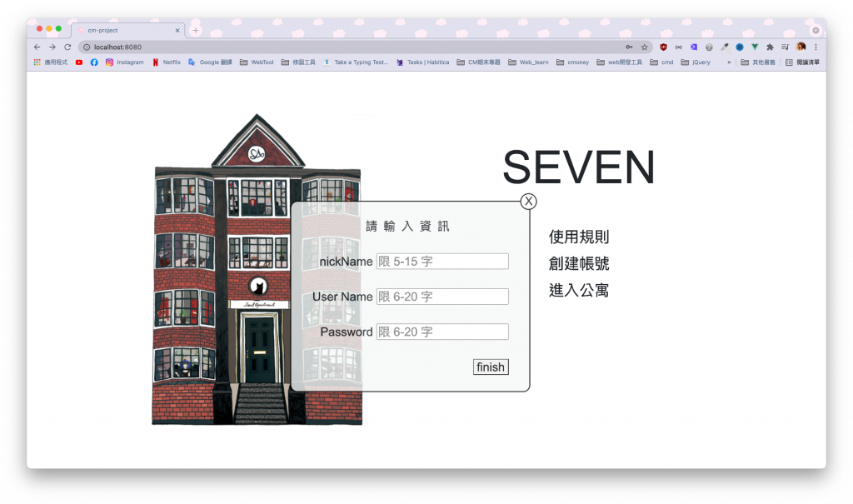Expand the jQuery bookmark folder
Image resolution: width=853 pixels, height=504 pixels.
[x=696, y=62]
